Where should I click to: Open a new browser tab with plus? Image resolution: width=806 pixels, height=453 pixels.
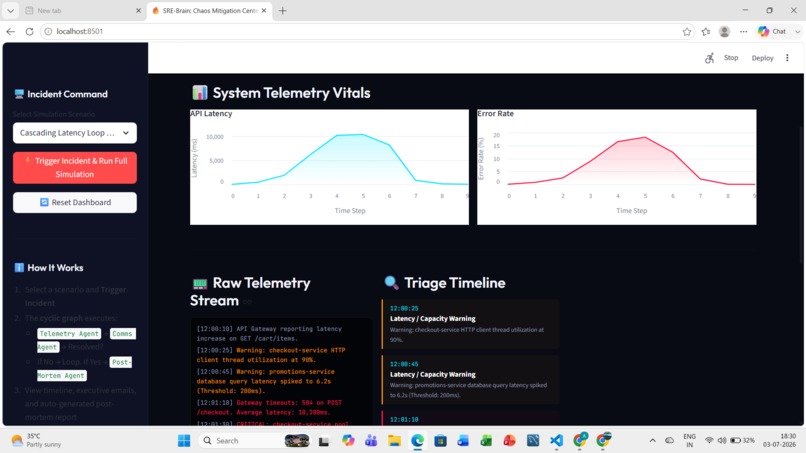coord(282,10)
